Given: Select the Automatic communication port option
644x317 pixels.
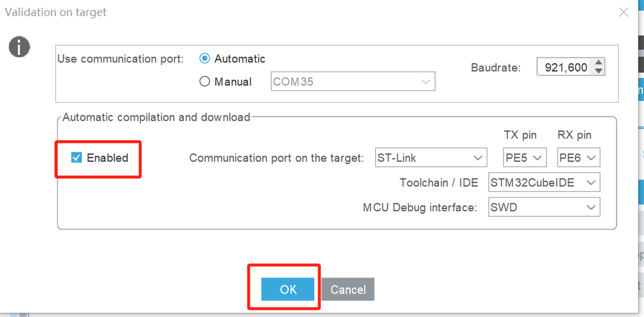Looking at the screenshot, I should tap(205, 59).
